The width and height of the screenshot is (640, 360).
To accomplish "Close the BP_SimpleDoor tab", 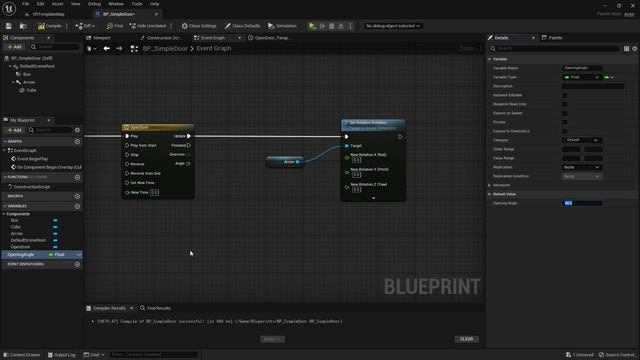I will (156, 14).
